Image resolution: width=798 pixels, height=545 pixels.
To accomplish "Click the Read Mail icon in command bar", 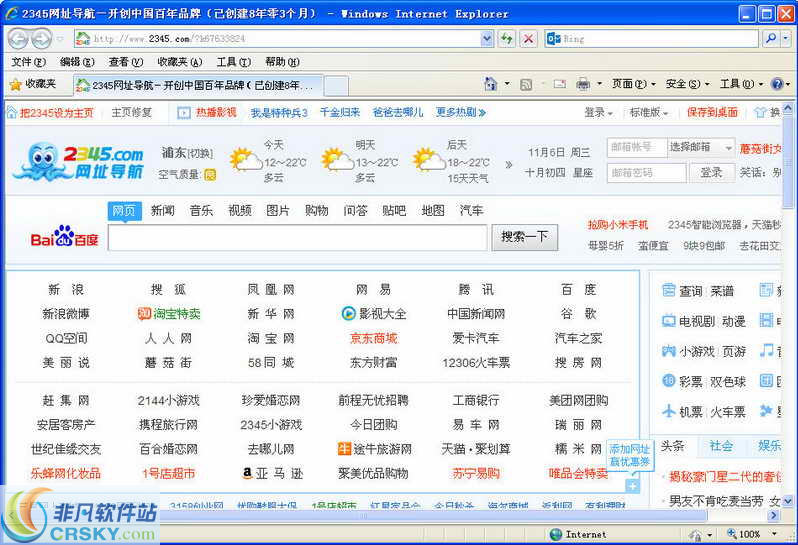I will [x=560, y=84].
